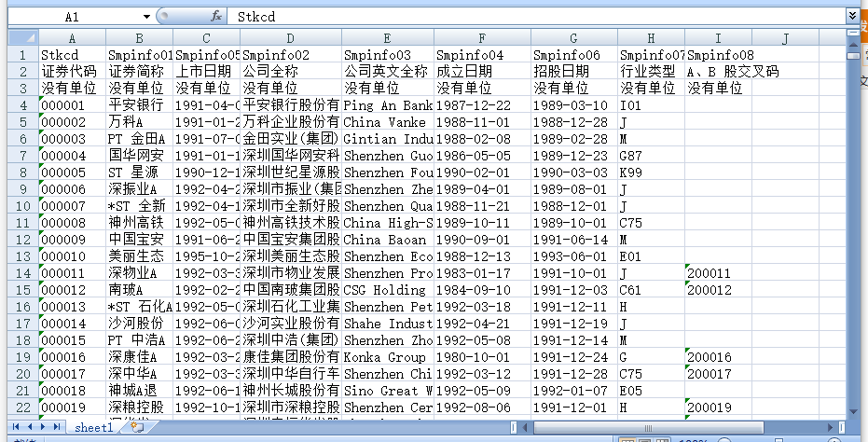Select row 4 header

pos(22,105)
